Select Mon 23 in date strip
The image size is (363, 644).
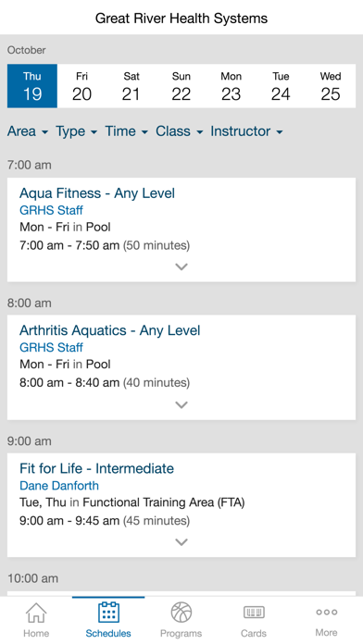[231, 86]
